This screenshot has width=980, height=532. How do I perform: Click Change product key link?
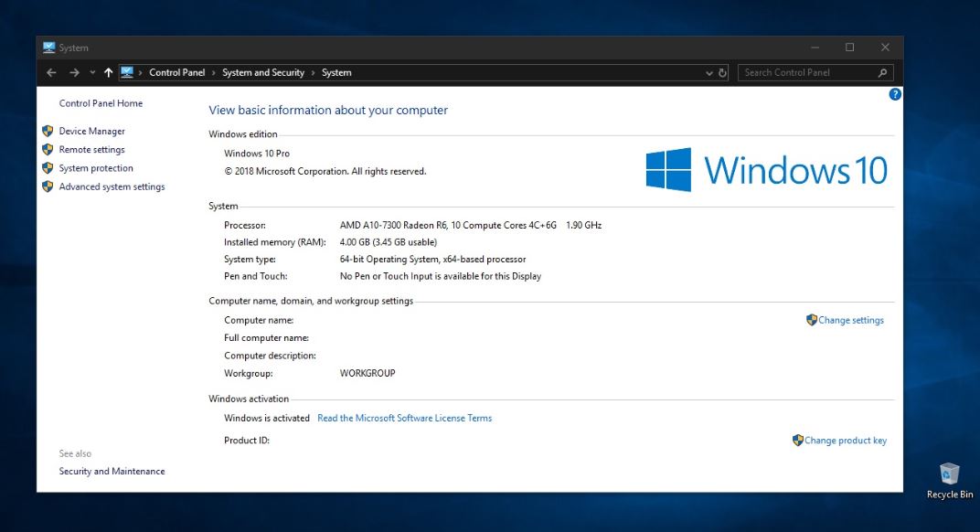click(845, 441)
